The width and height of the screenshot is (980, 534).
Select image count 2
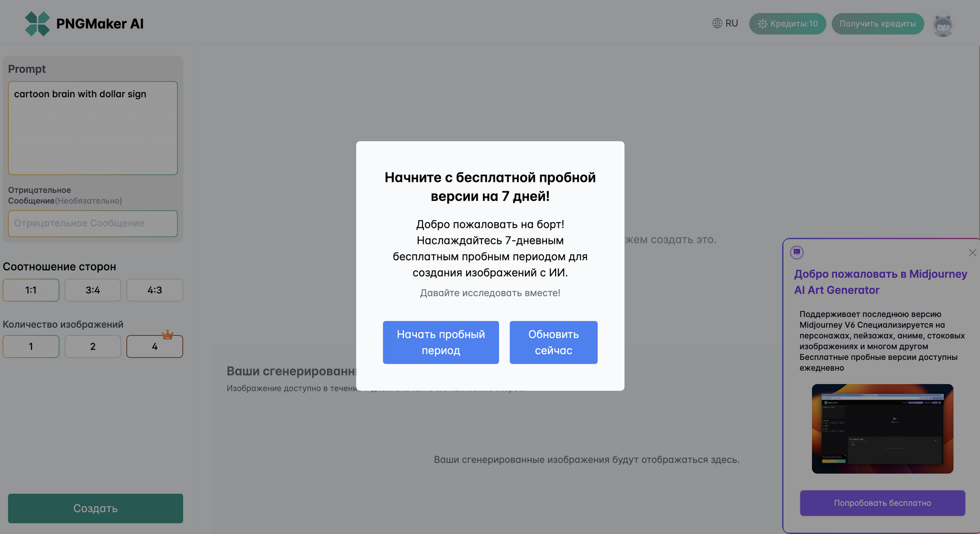click(x=92, y=346)
